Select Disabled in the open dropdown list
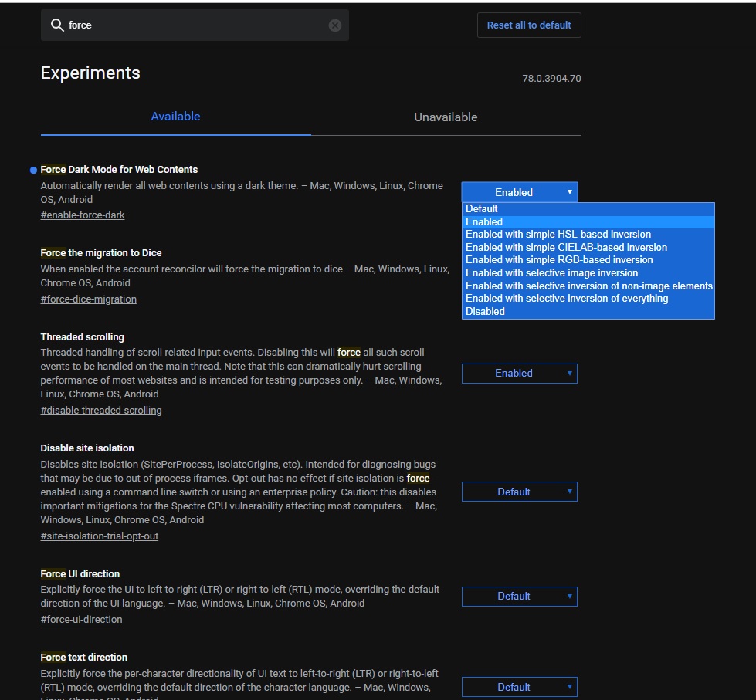Viewport: 756px width, 700px height. tap(485, 312)
